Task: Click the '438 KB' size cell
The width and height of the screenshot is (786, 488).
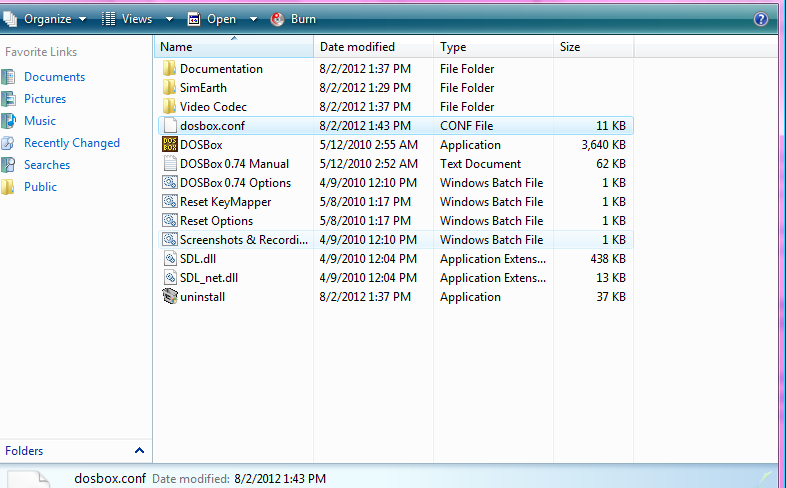Action: pyautogui.click(x=608, y=259)
